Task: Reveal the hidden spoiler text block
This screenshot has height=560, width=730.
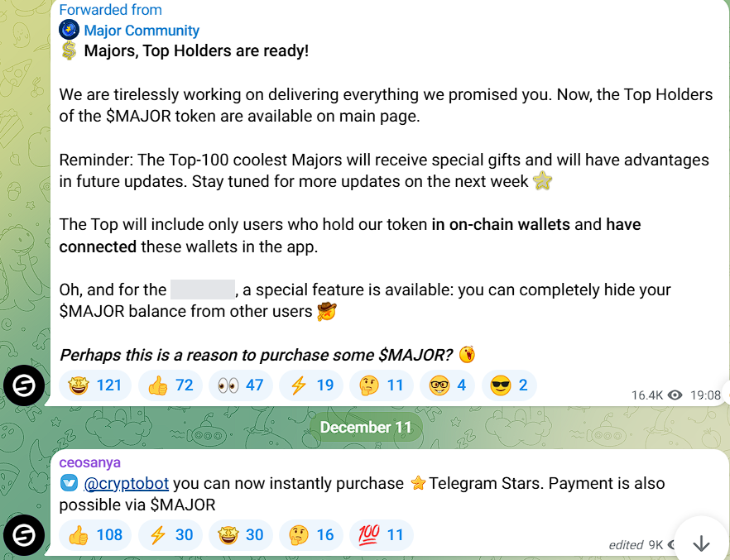Action: pyautogui.click(x=203, y=290)
